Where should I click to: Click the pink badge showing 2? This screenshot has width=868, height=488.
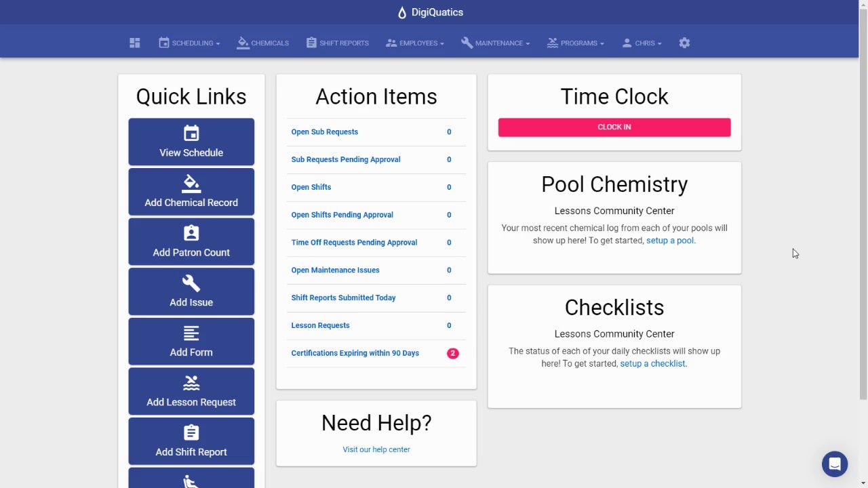(453, 353)
